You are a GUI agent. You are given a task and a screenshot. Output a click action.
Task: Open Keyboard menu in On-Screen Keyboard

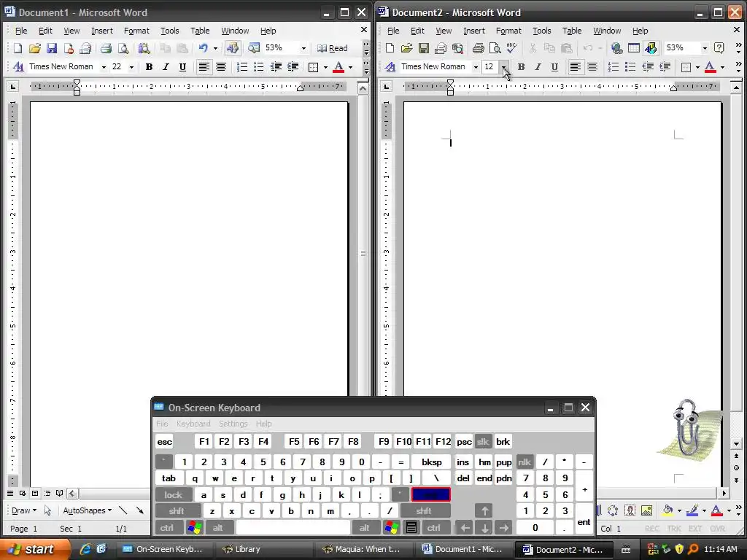(x=193, y=424)
